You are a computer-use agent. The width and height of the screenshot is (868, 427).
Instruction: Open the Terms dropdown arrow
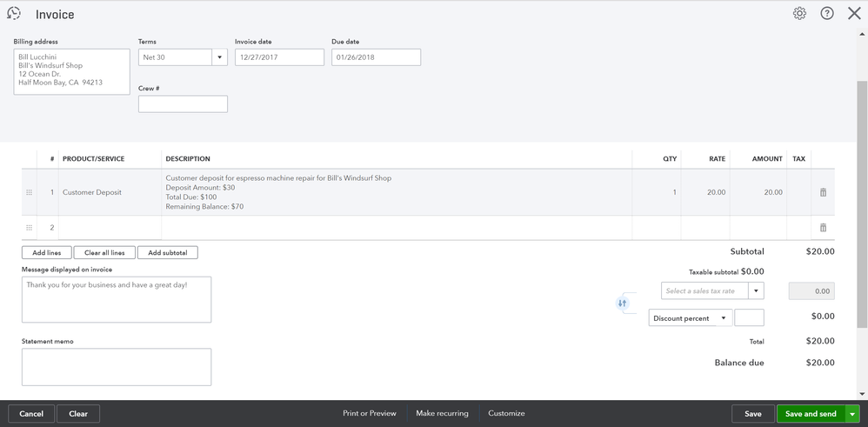point(219,57)
